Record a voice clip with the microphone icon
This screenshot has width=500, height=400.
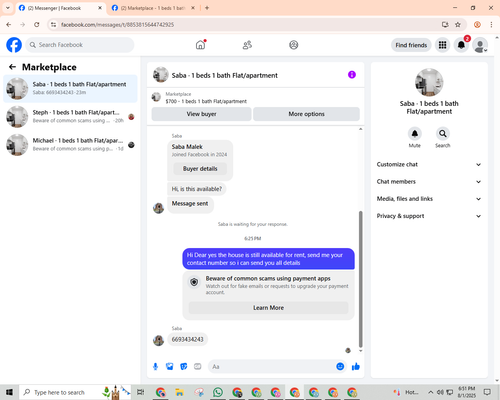[x=155, y=367]
